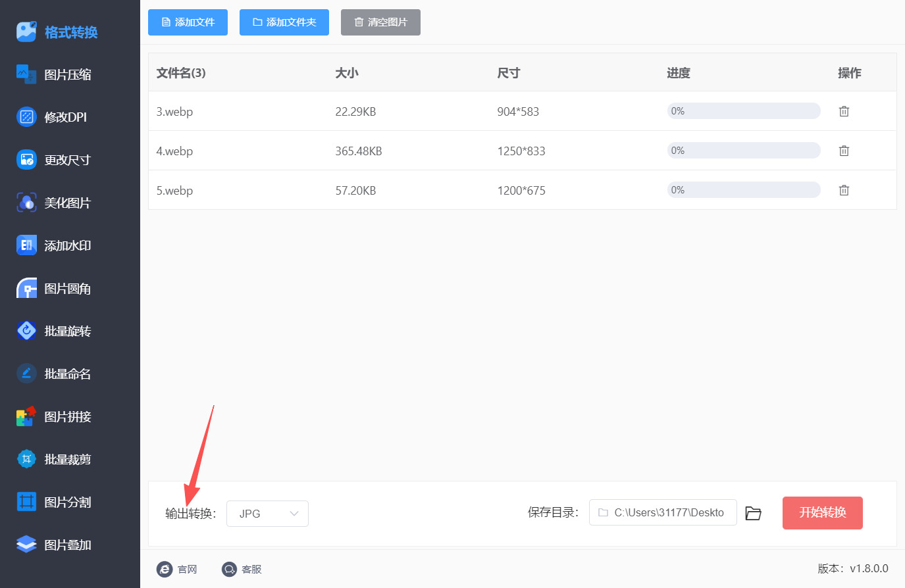
Task: Click the 添加文件 button
Action: click(188, 22)
